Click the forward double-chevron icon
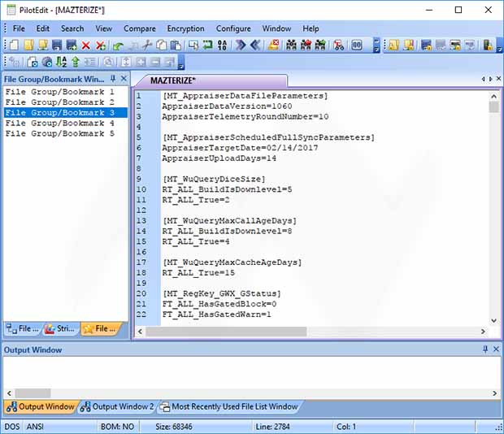This screenshot has width=504, height=434. coord(241,45)
